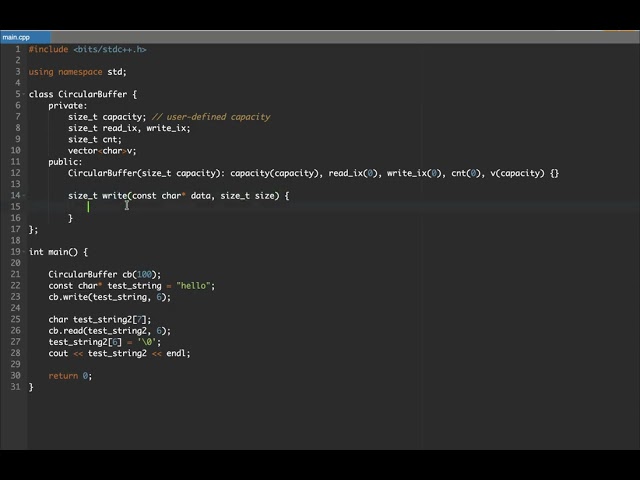This screenshot has height=480, width=640.
Task: Collapse the CircularBuffer class fold at line 5
Action: point(24,94)
